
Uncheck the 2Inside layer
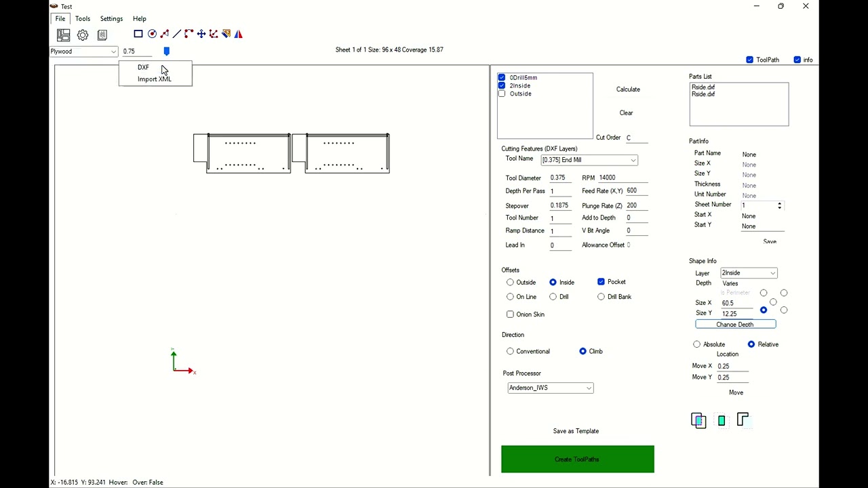pos(502,85)
